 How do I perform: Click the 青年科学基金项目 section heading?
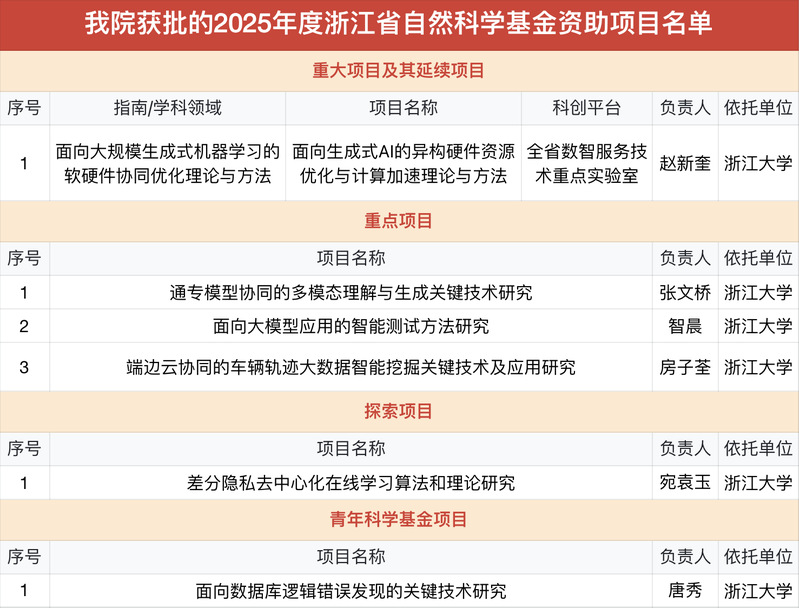pos(399,520)
